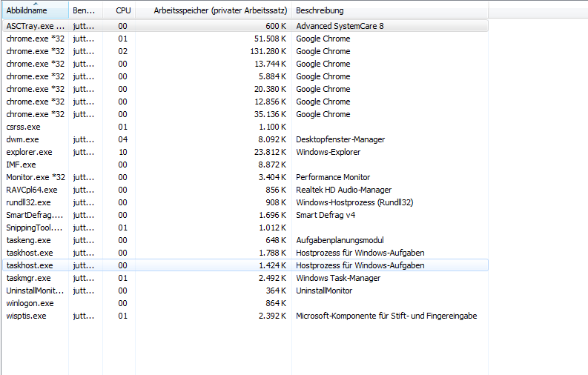
Task: Select the SnippingTool process name
Action: tap(34, 228)
